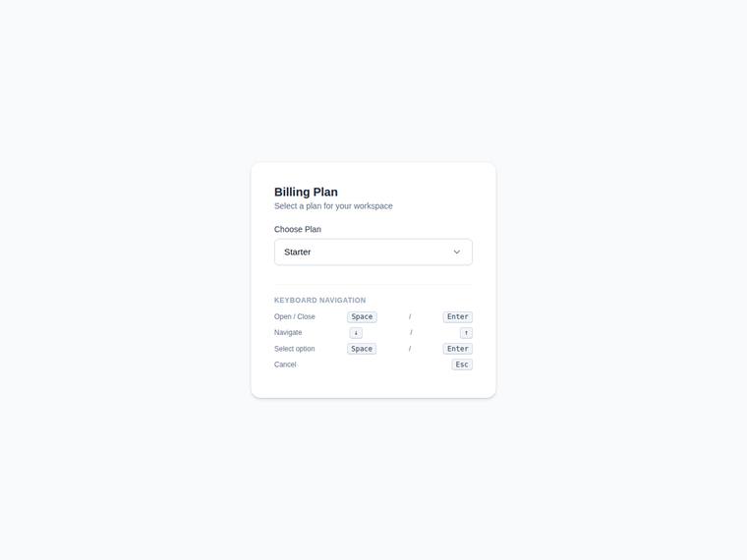Click the slash between Space and Enter in Select option row
The height and width of the screenshot is (560, 747).
[x=410, y=349]
